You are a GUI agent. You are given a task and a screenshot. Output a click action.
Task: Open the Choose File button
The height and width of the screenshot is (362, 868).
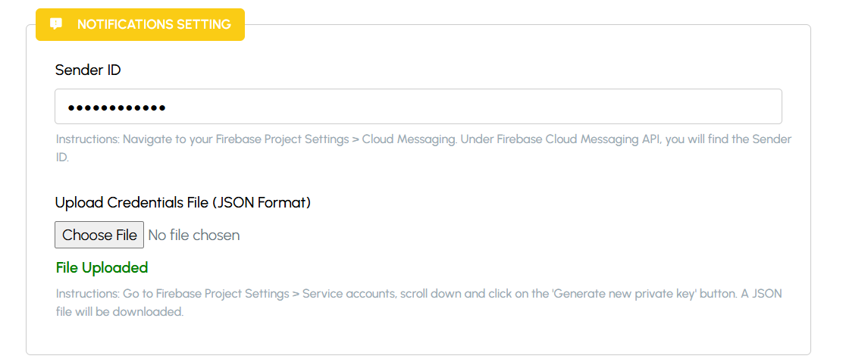[99, 235]
